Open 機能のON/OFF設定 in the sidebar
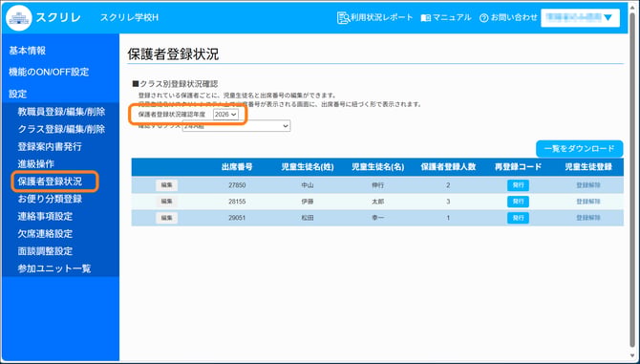This screenshot has height=364, width=640. point(49,72)
